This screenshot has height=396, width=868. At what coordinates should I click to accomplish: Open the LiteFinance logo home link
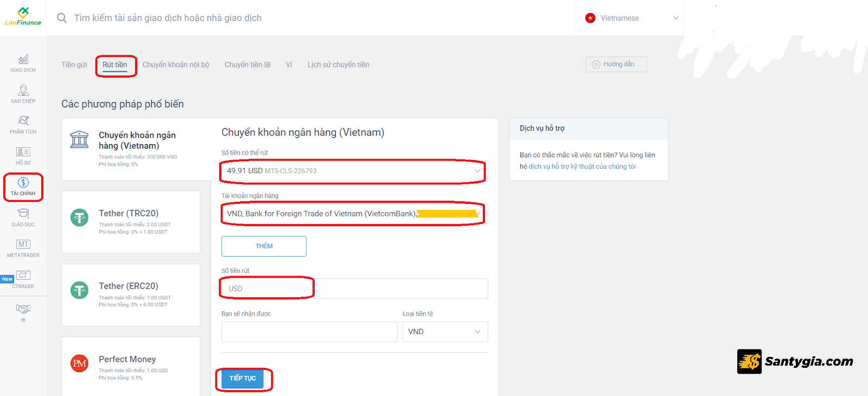[x=23, y=16]
